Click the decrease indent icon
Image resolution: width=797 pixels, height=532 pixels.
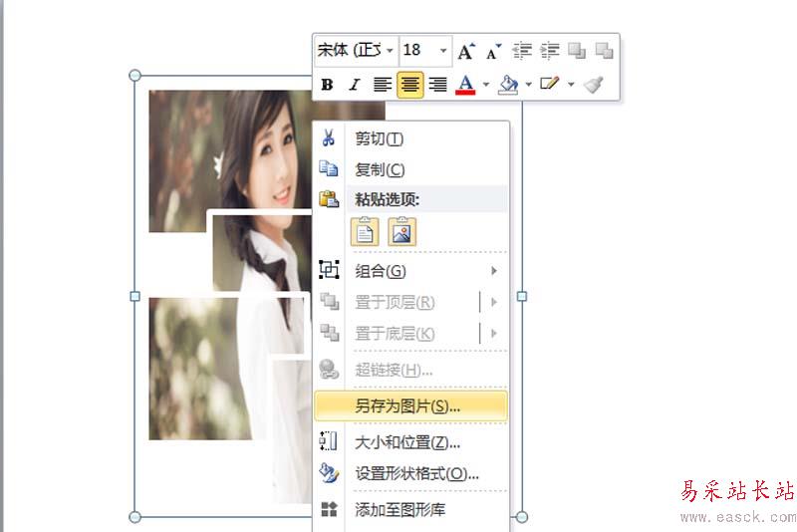[521, 51]
